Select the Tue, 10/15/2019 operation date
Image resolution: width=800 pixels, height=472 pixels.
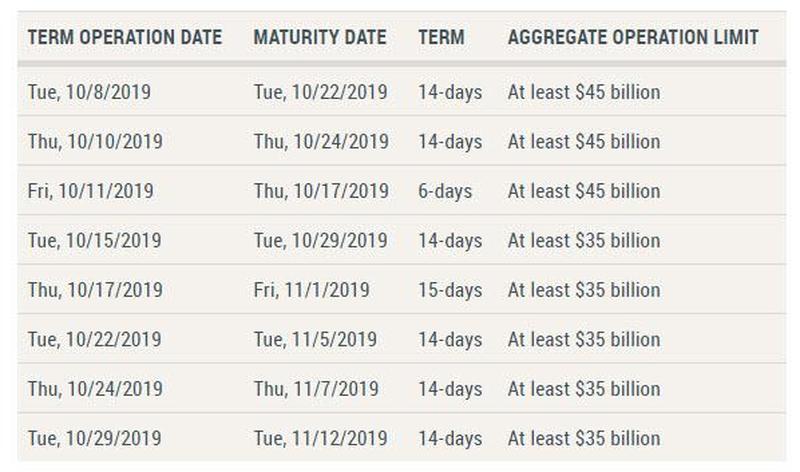point(94,241)
